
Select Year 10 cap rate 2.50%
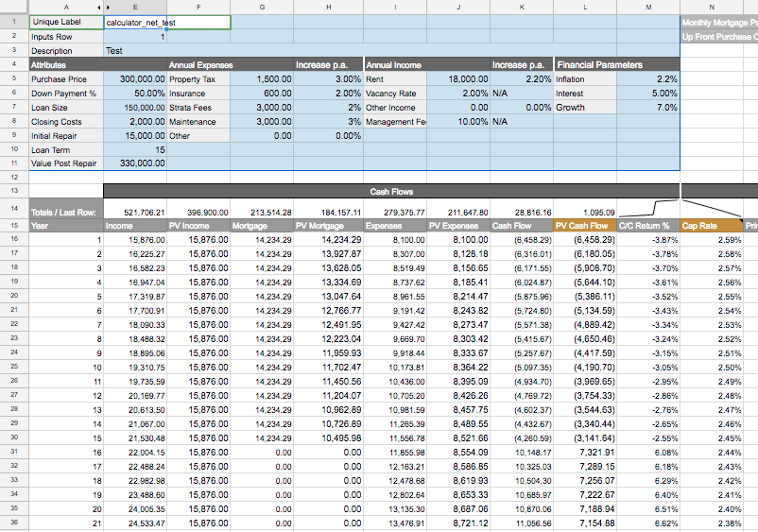[712, 368]
